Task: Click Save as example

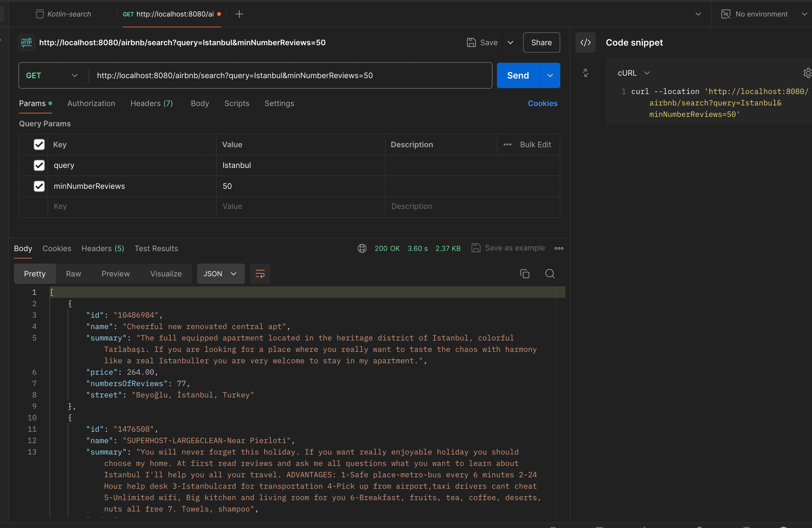Action: click(514, 248)
